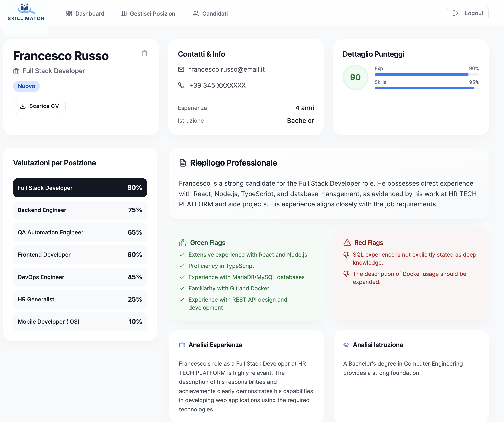Image resolution: width=504 pixels, height=422 pixels.
Task: Click the thumbs-down icon beside Docker usage flag
Action: (x=346, y=274)
